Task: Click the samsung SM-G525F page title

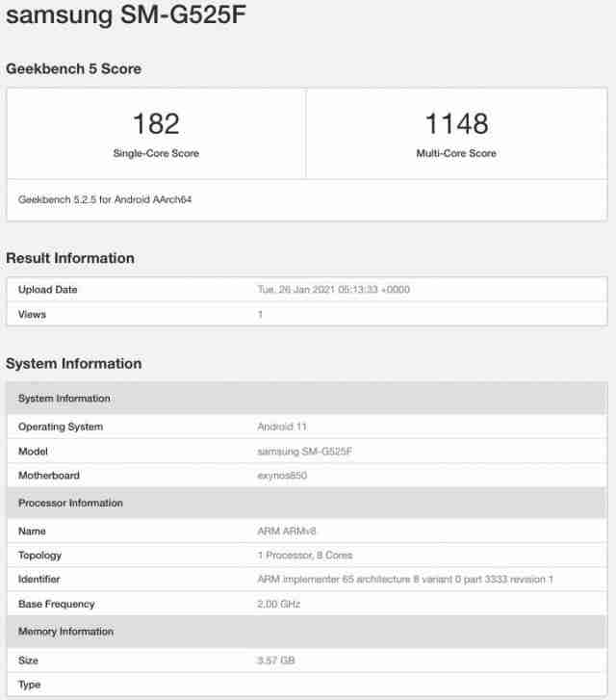Action: pos(126,13)
